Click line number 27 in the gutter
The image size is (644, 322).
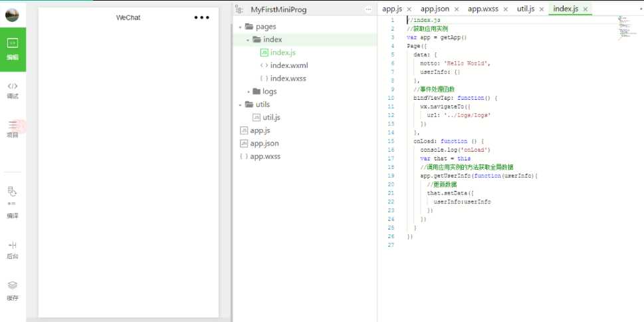coord(391,245)
